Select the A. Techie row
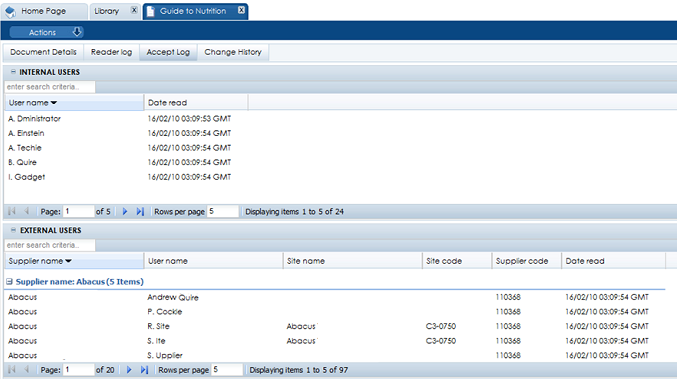 [x=341, y=148]
